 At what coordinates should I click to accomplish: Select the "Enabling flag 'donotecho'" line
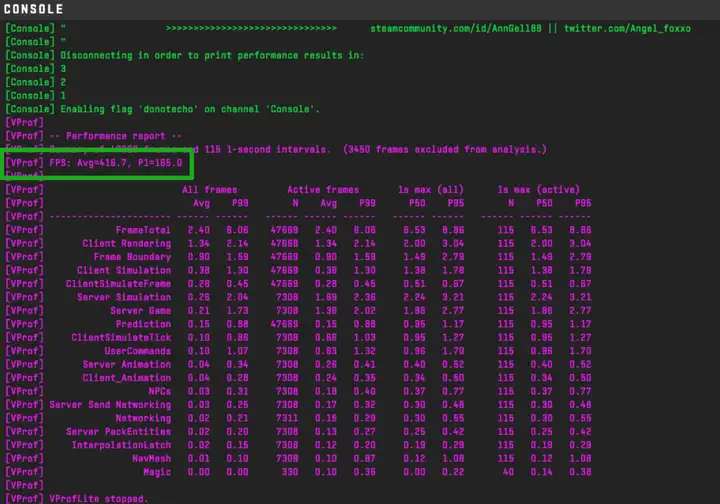coord(163,109)
